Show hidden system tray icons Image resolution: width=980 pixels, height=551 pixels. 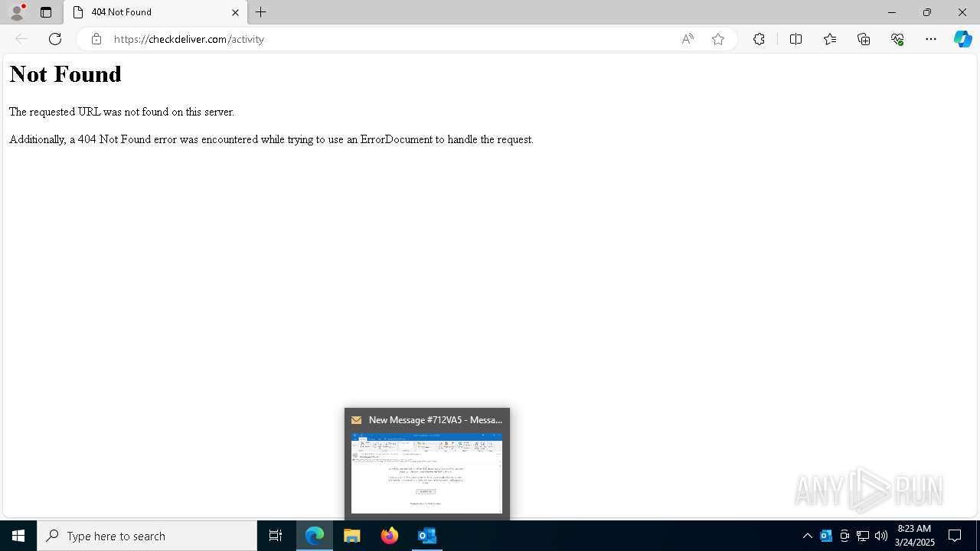coord(807,536)
